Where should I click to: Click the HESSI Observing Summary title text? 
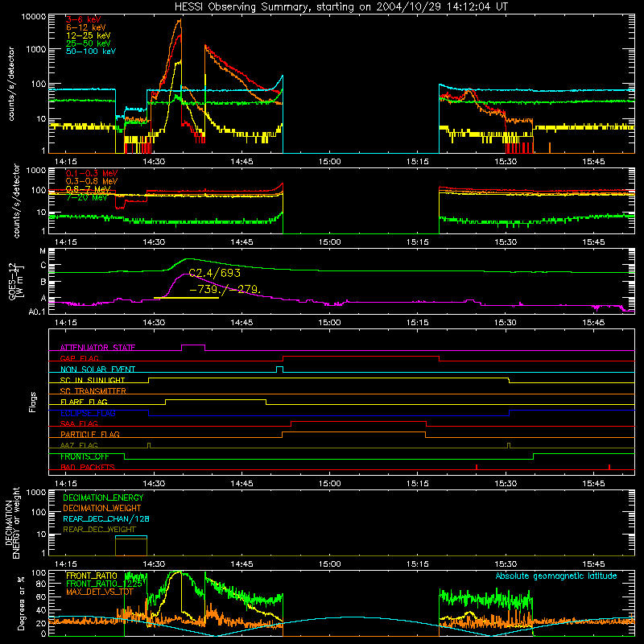341,7
